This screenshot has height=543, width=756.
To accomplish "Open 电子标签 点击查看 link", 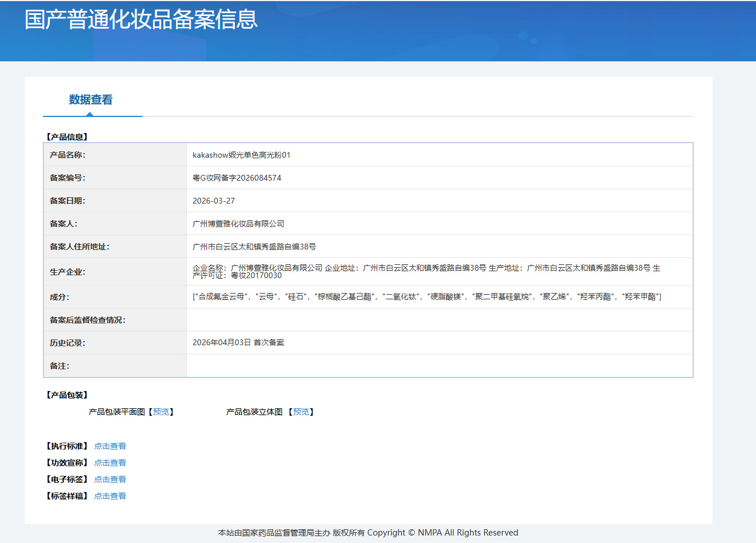I will (x=110, y=479).
